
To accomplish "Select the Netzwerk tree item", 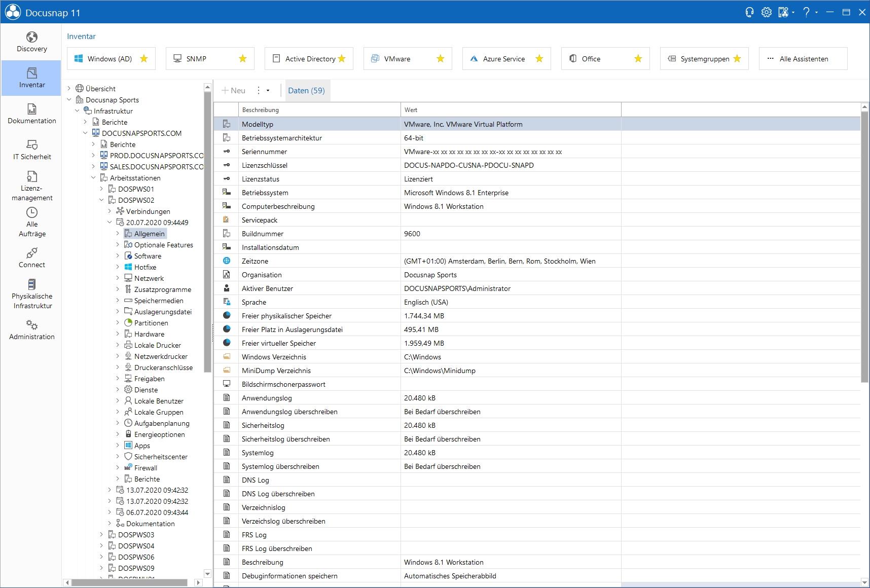I will (149, 278).
